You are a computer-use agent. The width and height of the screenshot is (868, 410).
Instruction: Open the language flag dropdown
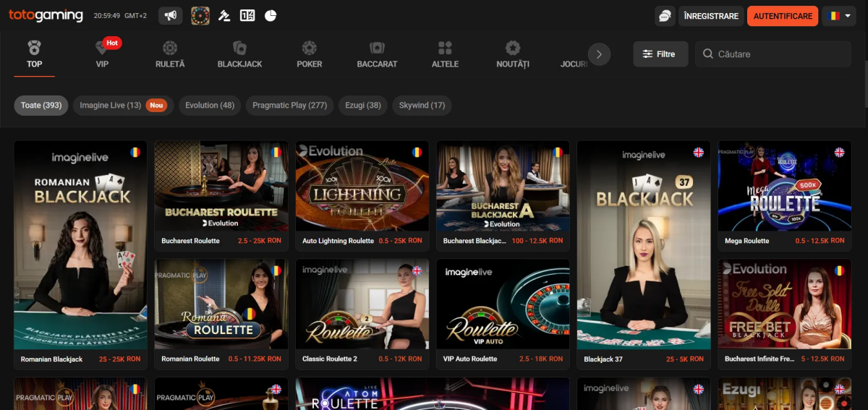click(x=839, y=16)
